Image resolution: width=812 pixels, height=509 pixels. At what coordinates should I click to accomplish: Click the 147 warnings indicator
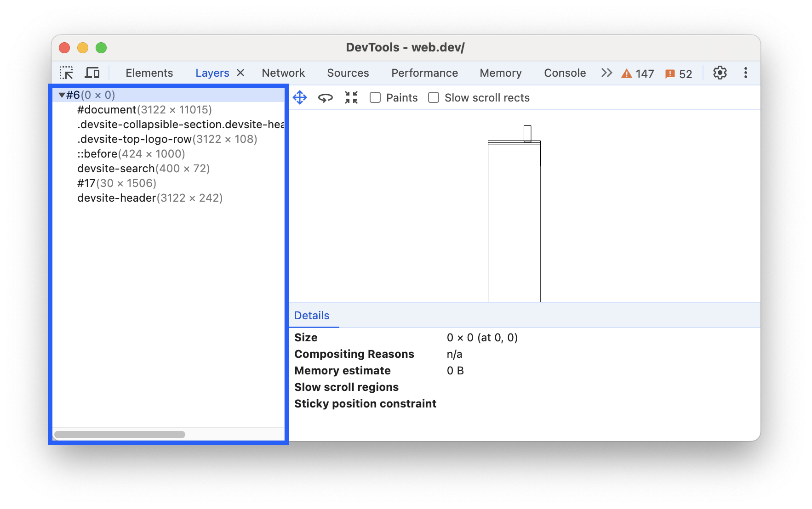[638, 73]
